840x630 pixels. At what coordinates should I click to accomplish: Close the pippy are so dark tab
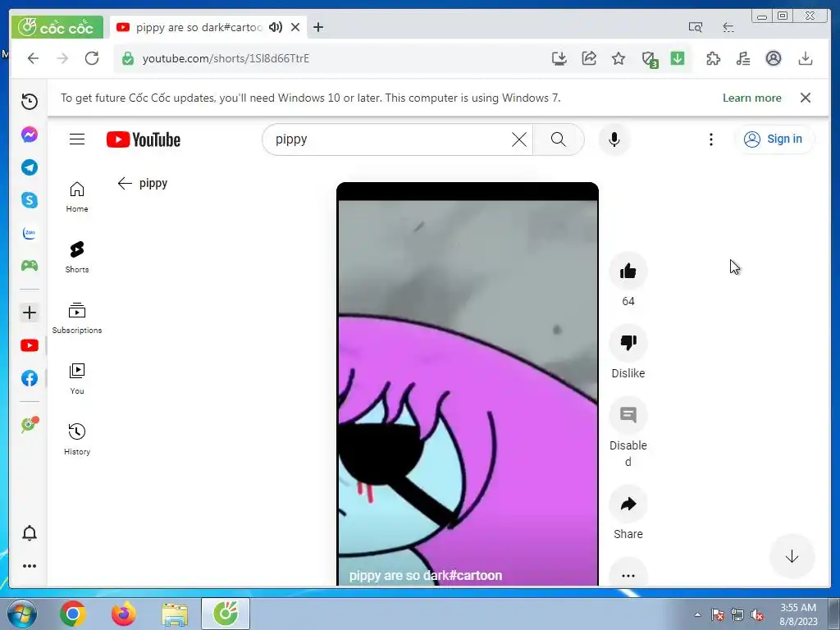point(295,27)
